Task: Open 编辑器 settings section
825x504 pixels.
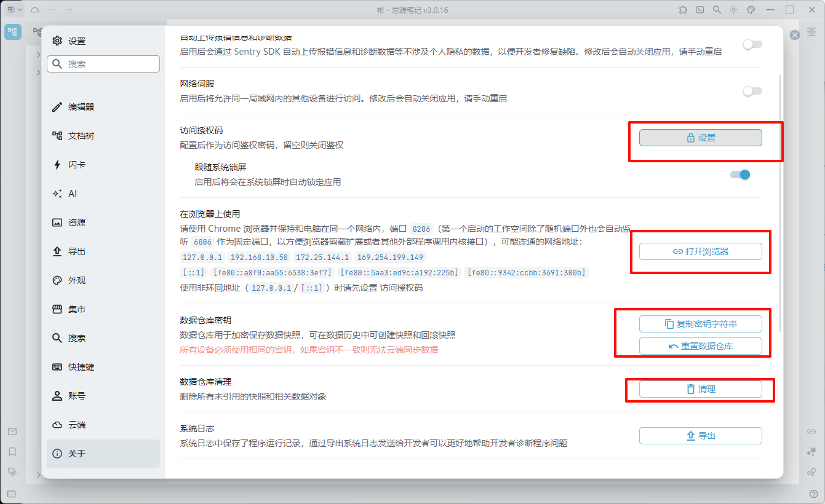Action: coord(103,107)
